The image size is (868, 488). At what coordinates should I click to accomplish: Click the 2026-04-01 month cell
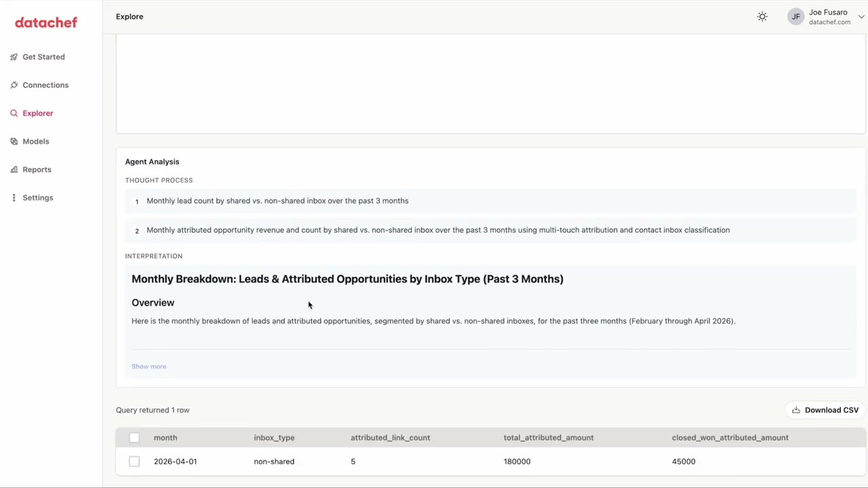pyautogui.click(x=175, y=462)
